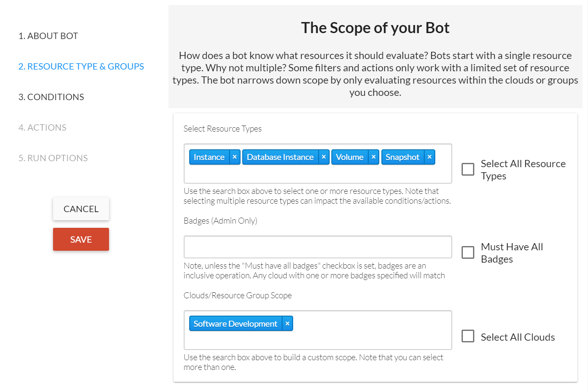
Task: Open the Actions step
Action: [x=42, y=128]
